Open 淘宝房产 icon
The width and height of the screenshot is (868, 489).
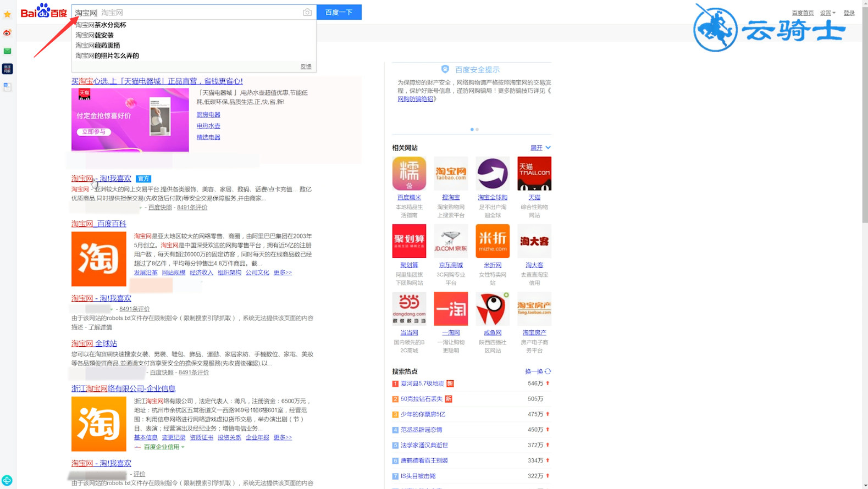tap(534, 309)
